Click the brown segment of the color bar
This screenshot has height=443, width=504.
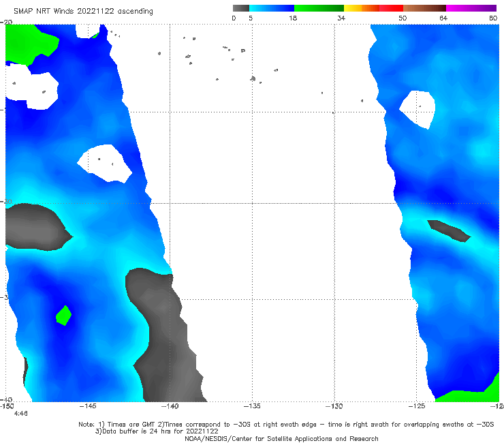tap(424, 8)
